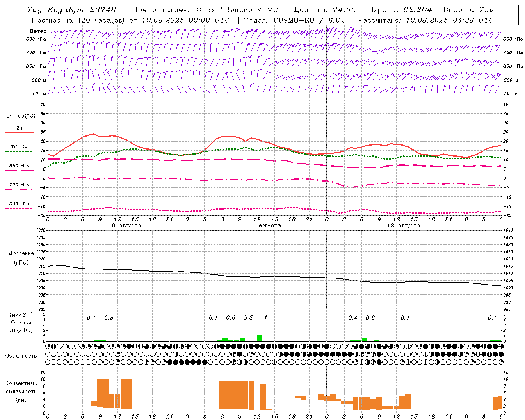Click the '11 августа' date label

click(x=264, y=226)
